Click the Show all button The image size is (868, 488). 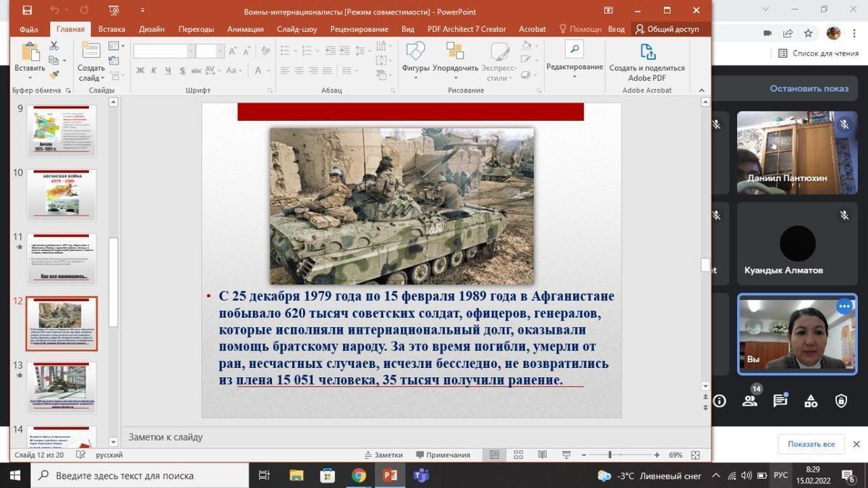click(x=811, y=444)
